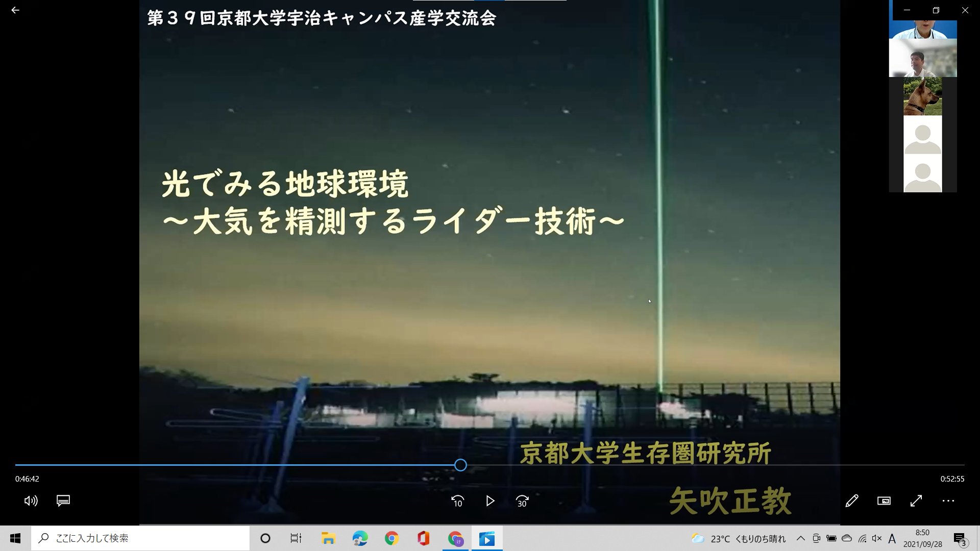Close the video player window
The height and width of the screenshot is (551, 980).
[965, 10]
